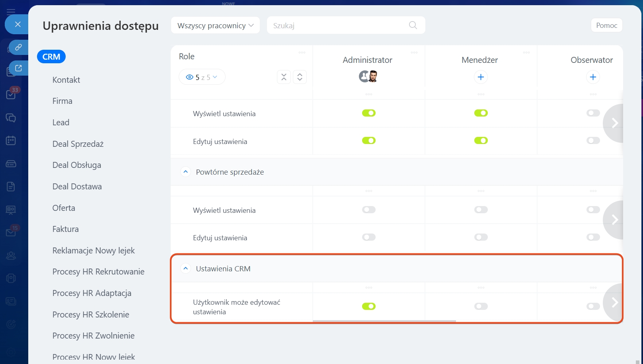Viewport: 643px width, 364px height.
Task: Open the Administrator column three-dot menu
Action: point(414,53)
